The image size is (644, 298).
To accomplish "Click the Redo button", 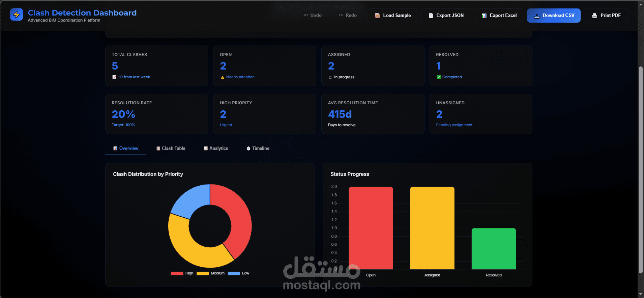I will coord(348,16).
